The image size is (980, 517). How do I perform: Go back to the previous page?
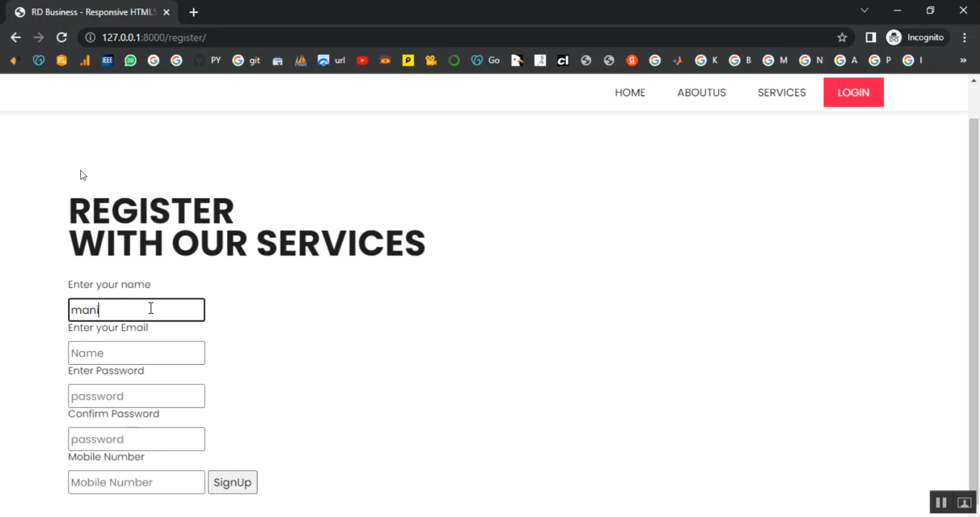point(16,37)
